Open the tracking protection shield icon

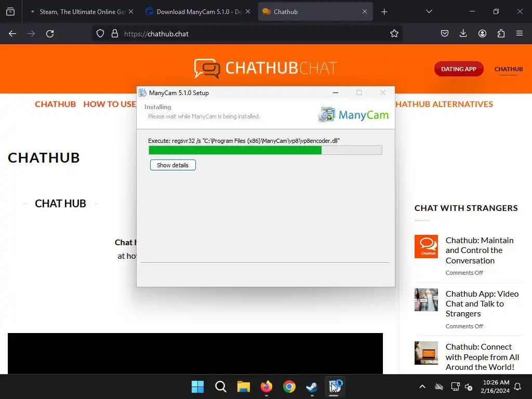100,34
